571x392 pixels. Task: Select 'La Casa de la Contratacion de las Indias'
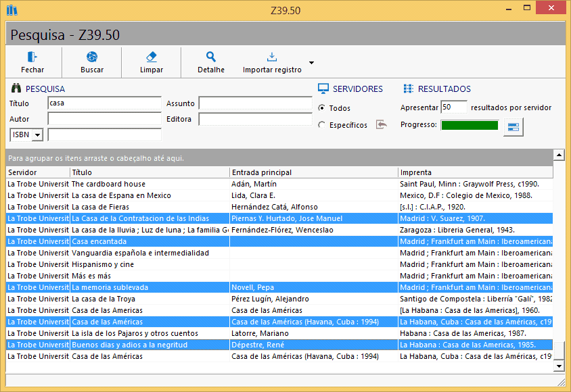pyautogui.click(x=279, y=218)
